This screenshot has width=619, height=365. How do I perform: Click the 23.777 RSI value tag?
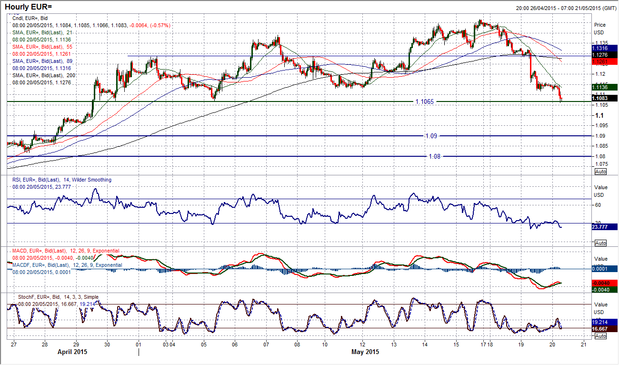tap(604, 227)
